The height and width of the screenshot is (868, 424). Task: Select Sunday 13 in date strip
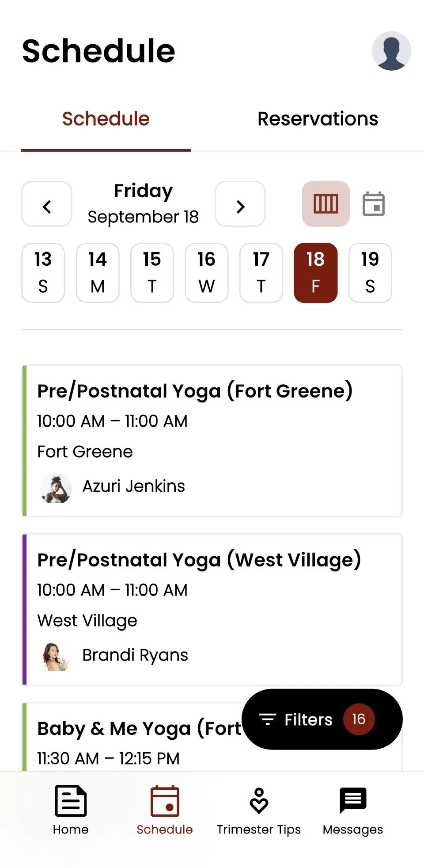point(43,273)
